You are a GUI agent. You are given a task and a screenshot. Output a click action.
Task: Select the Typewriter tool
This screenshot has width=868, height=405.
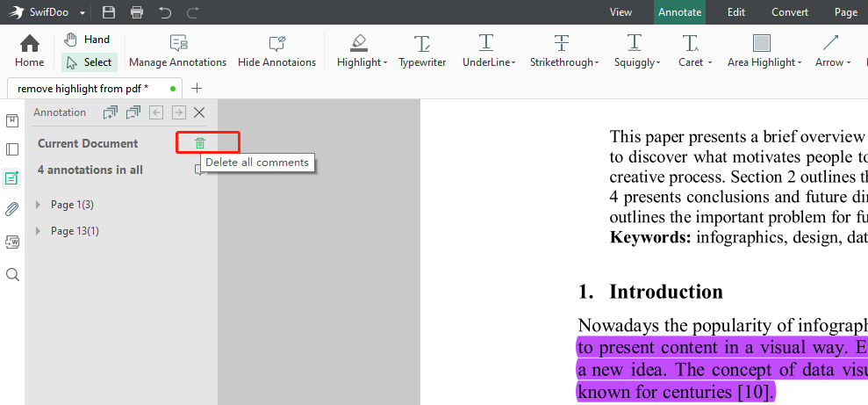(422, 51)
